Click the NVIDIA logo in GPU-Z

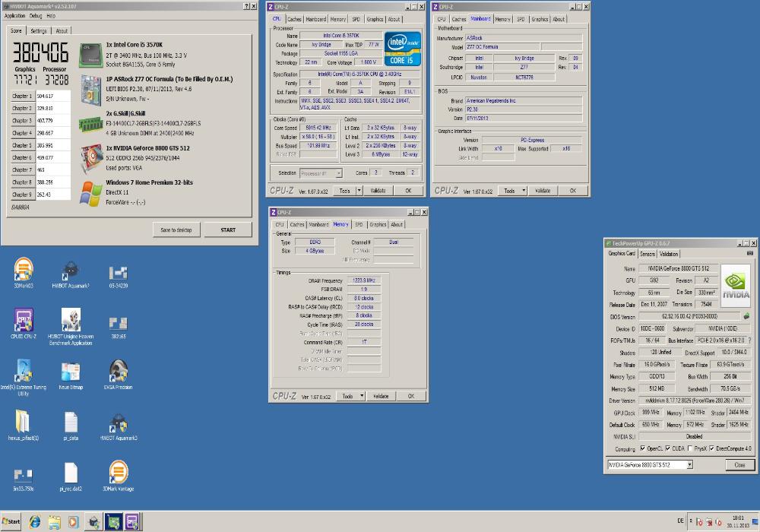[736, 286]
